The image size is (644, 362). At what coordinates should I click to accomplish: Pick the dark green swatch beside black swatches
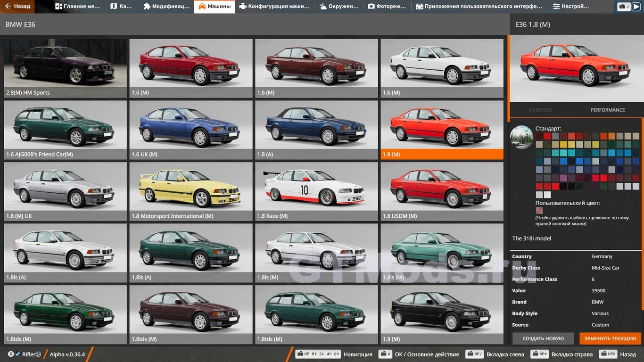(604, 186)
